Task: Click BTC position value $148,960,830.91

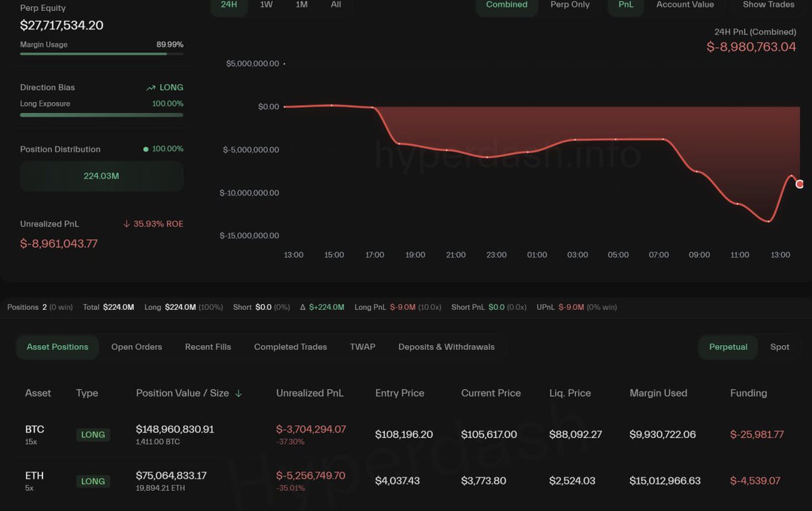Action: [x=175, y=429]
